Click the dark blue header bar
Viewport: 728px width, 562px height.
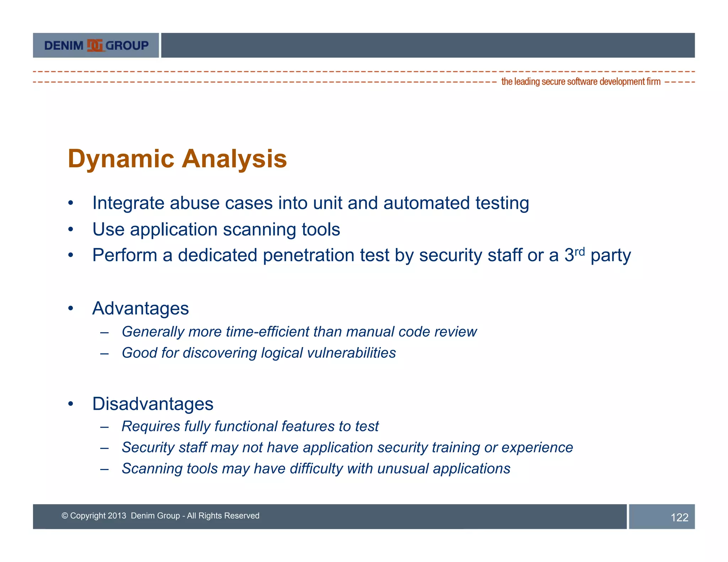tap(428, 45)
